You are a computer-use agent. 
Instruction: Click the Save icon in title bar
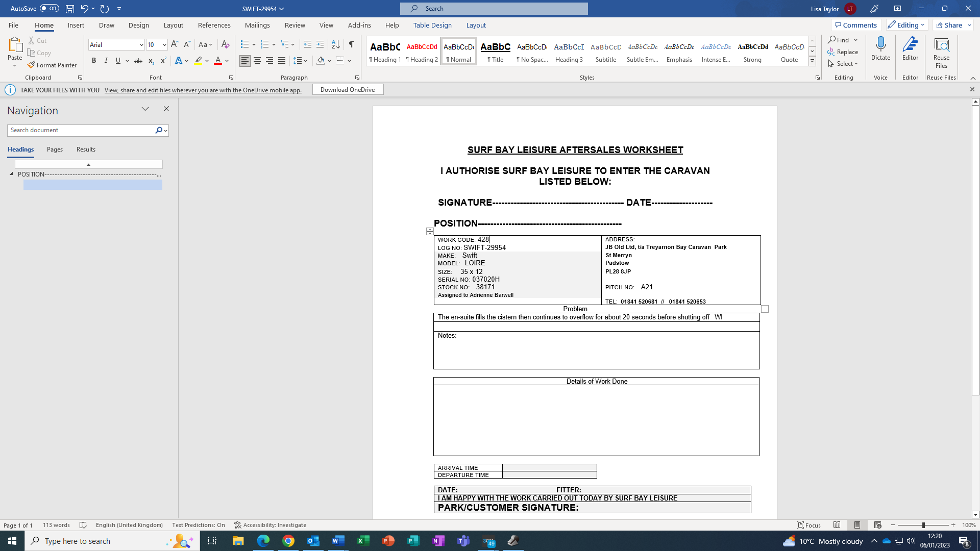tap(70, 9)
